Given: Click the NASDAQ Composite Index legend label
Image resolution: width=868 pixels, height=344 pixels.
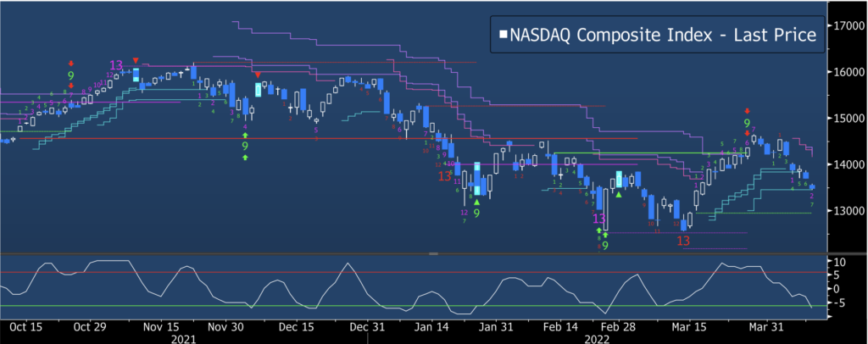Looking at the screenshot, I should tap(663, 35).
